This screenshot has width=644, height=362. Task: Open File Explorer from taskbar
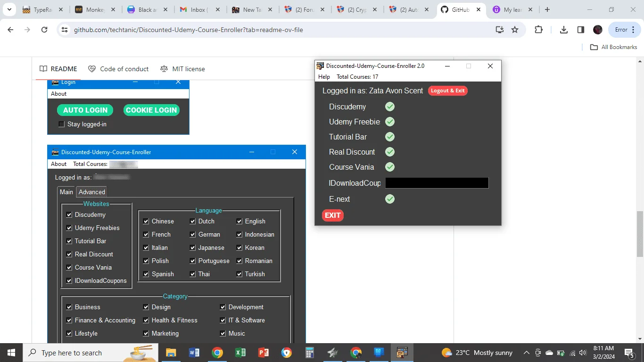[171, 353]
